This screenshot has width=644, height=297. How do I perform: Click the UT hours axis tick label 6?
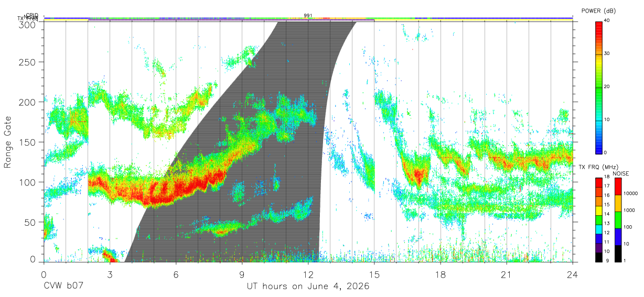pos(176,275)
